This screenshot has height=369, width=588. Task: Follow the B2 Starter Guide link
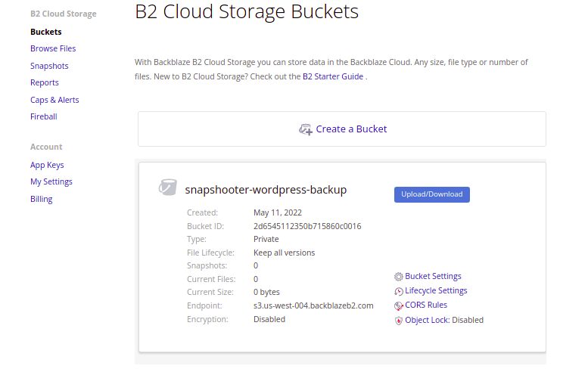click(333, 76)
